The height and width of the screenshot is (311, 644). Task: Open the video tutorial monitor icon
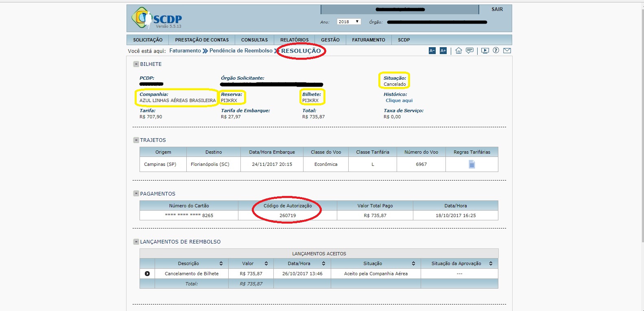pyautogui.click(x=485, y=50)
